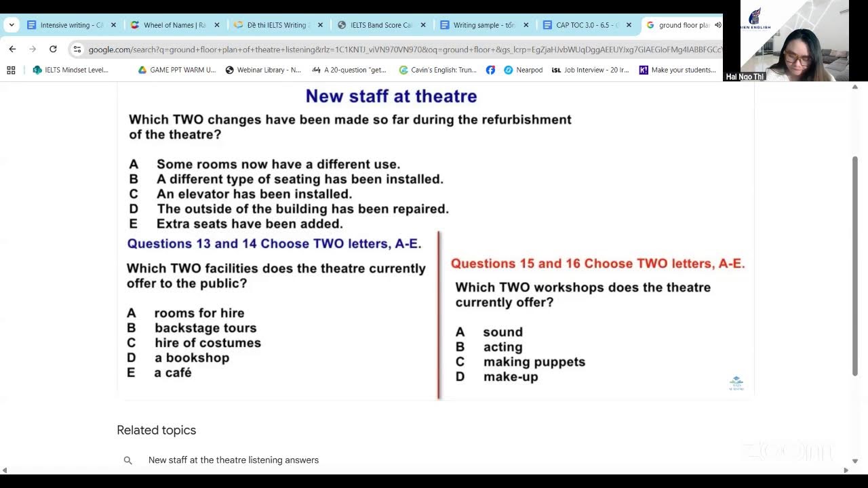Open 'New staff at the theatre listening answers' suggestion
The height and width of the screenshot is (488, 868).
coord(233,460)
